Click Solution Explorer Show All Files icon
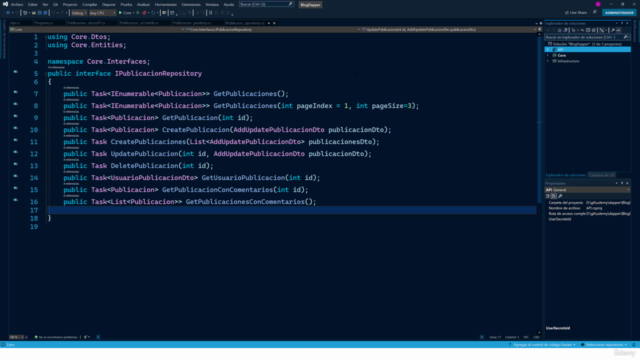This screenshot has width=640, height=360. point(594,30)
